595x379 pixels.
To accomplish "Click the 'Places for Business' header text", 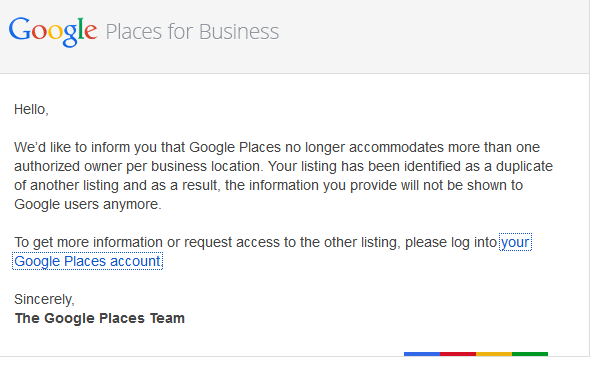I will tap(192, 32).
